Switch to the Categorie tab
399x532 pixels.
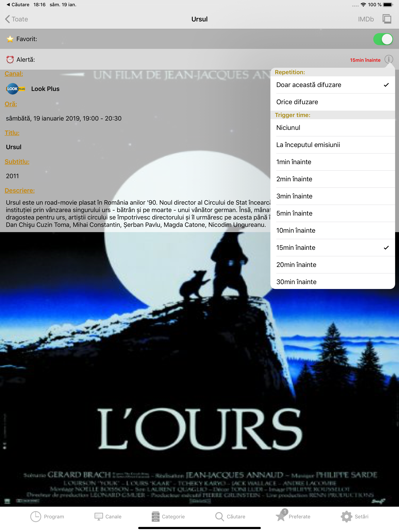click(x=168, y=517)
